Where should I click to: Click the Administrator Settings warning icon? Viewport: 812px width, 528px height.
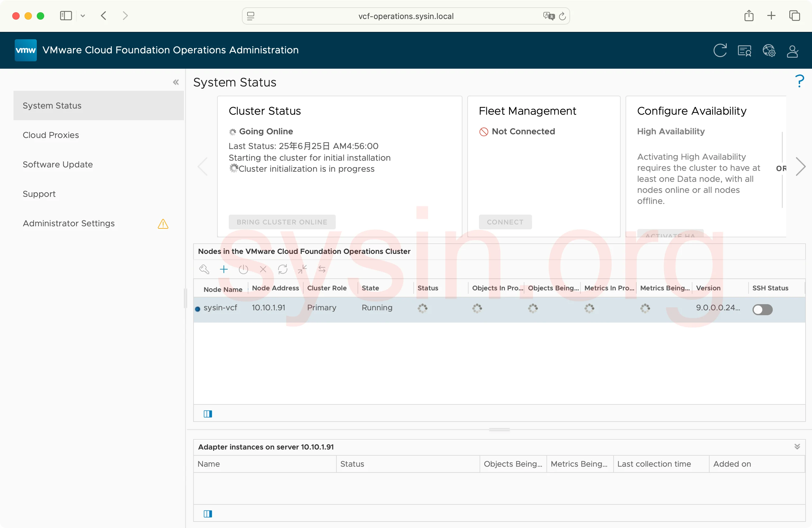point(163,224)
